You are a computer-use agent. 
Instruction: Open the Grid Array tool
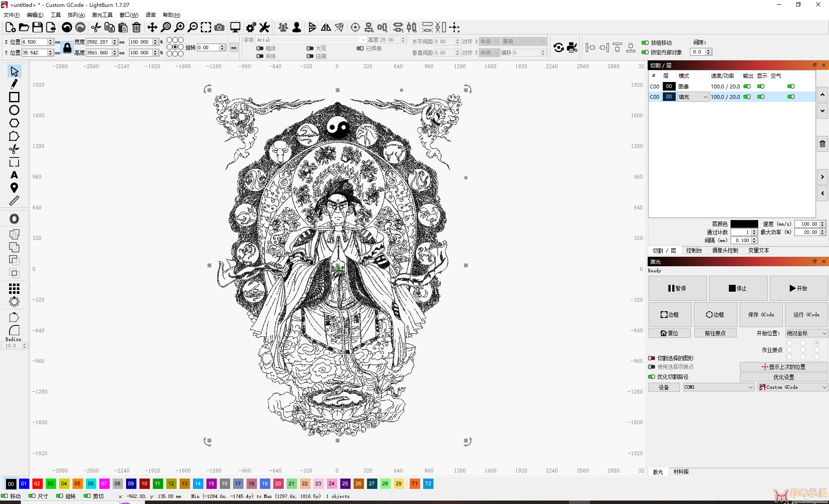coord(14,288)
